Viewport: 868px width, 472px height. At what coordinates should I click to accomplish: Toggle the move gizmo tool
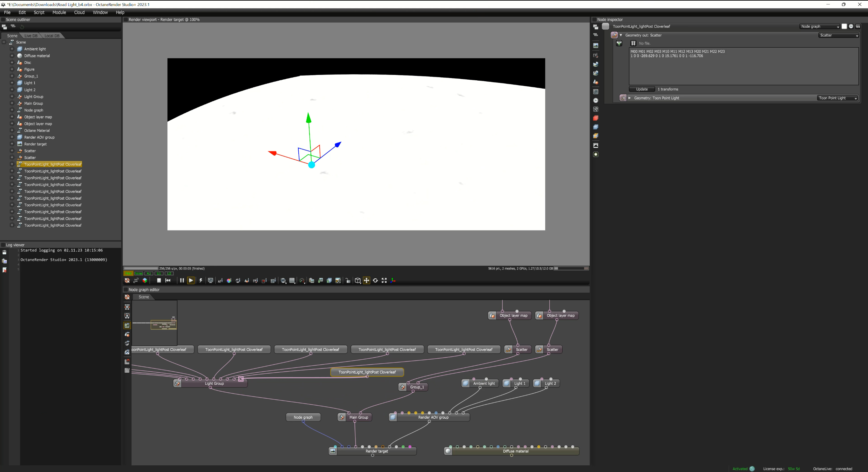pyautogui.click(x=366, y=281)
